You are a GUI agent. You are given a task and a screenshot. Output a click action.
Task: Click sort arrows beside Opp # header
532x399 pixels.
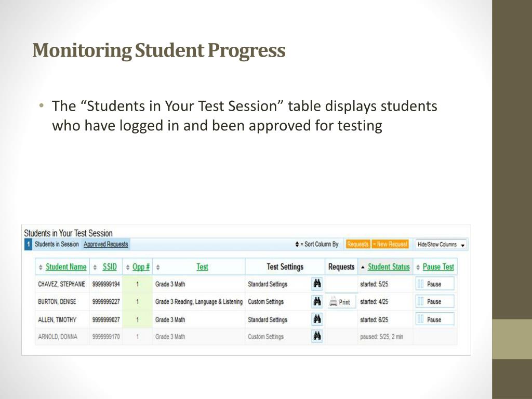point(128,268)
